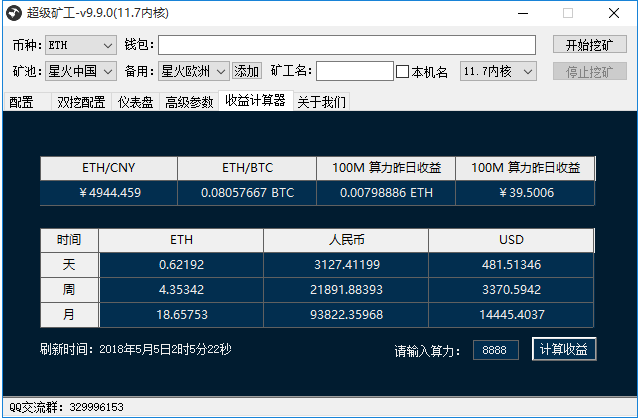Click the 天 row header
The height and width of the screenshot is (420, 640).
click(69, 265)
